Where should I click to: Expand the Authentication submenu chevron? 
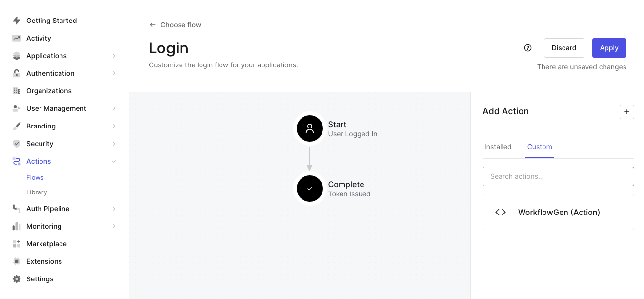pos(114,73)
